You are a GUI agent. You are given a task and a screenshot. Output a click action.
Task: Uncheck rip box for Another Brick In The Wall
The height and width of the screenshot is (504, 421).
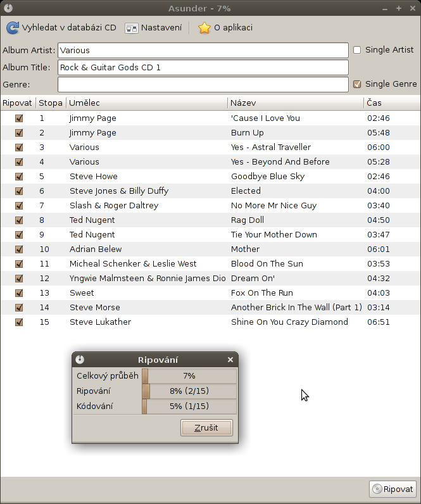(19, 308)
